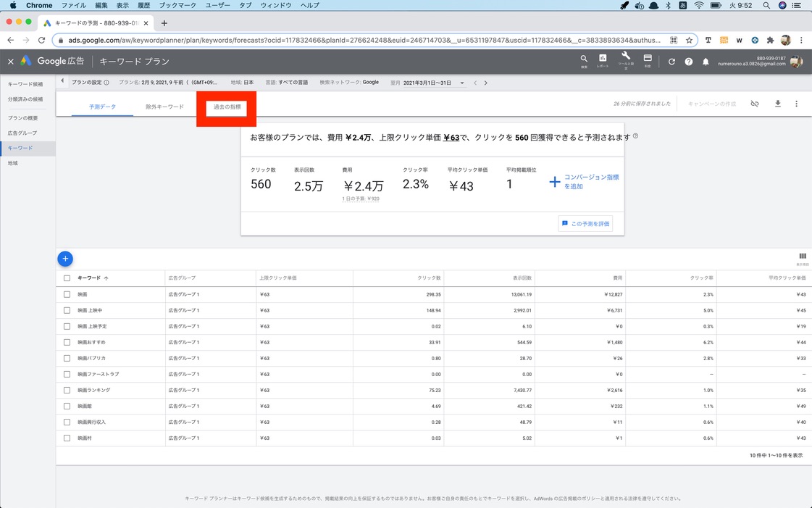
Task: Open the 履歴 menu in macOS menu bar
Action: tap(143, 5)
